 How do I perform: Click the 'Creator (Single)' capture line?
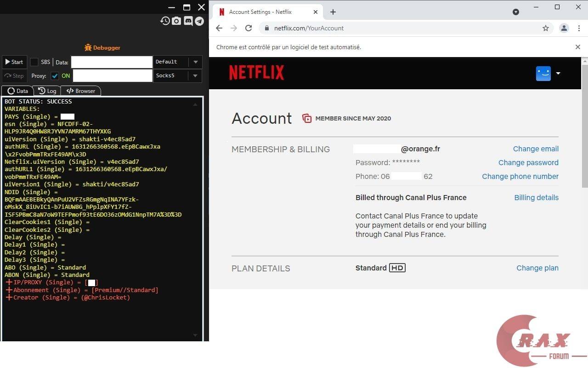(x=68, y=298)
